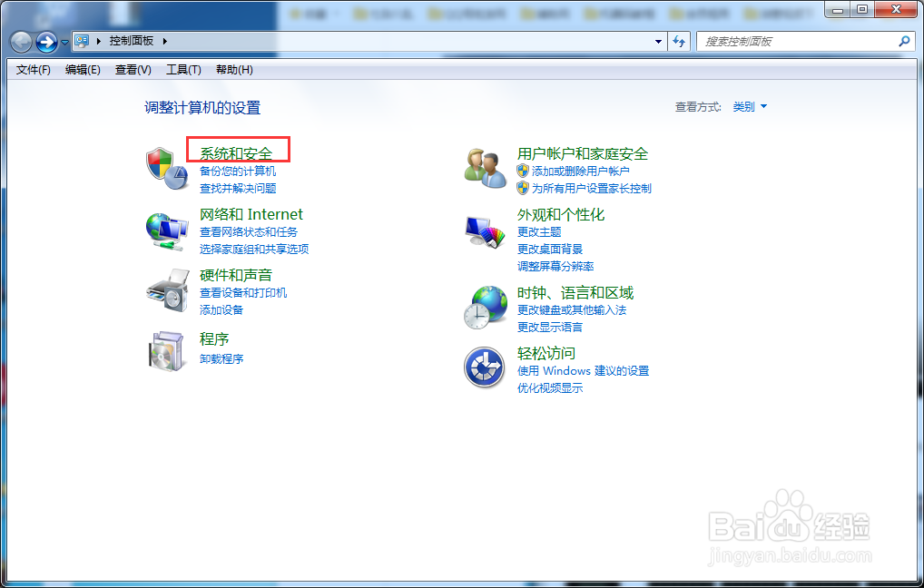Open Clock, Language and Region globe icon
Image resolution: width=924 pixels, height=588 pixels.
click(x=486, y=307)
